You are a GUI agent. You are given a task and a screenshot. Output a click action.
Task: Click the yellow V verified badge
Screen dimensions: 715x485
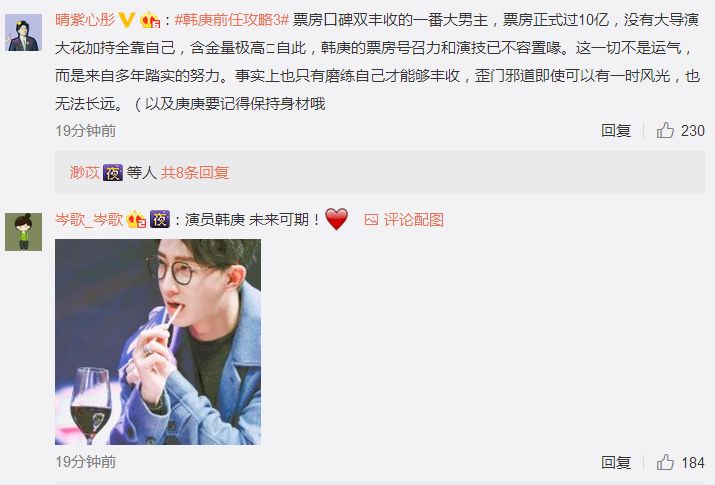[x=126, y=20]
